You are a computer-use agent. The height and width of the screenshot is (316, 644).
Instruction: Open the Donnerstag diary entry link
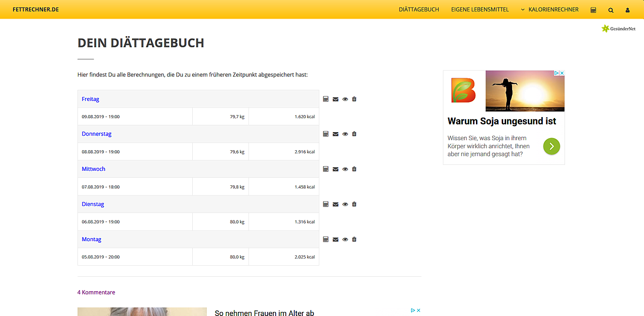click(97, 134)
